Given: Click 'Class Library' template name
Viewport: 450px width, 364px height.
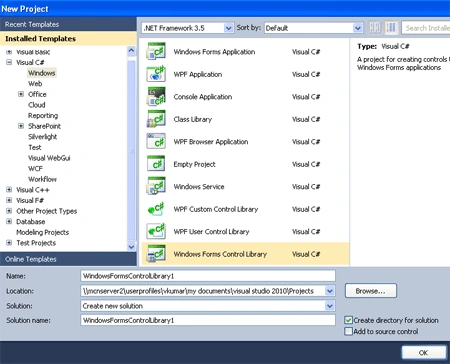Looking at the screenshot, I should point(193,119).
